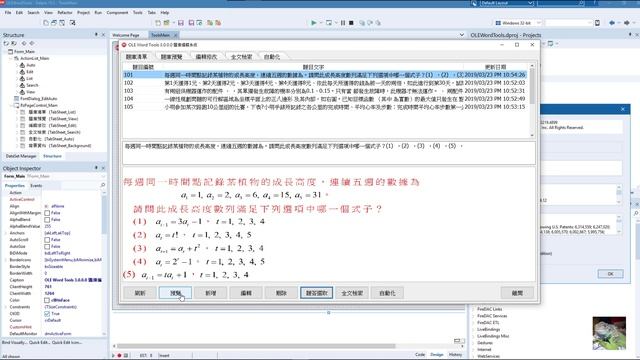Click the clBtnFace color swatch
The image size is (640, 360).
pyautogui.click(x=47, y=300)
